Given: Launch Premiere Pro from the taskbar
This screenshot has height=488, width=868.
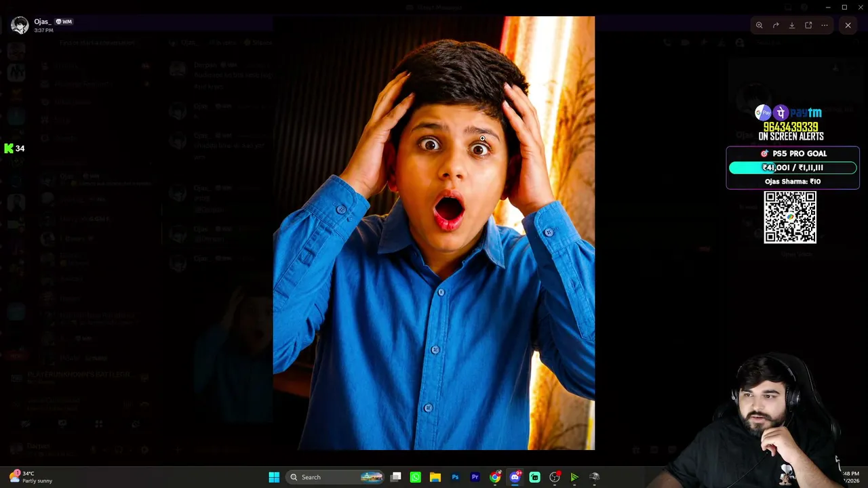Looking at the screenshot, I should pos(475,477).
